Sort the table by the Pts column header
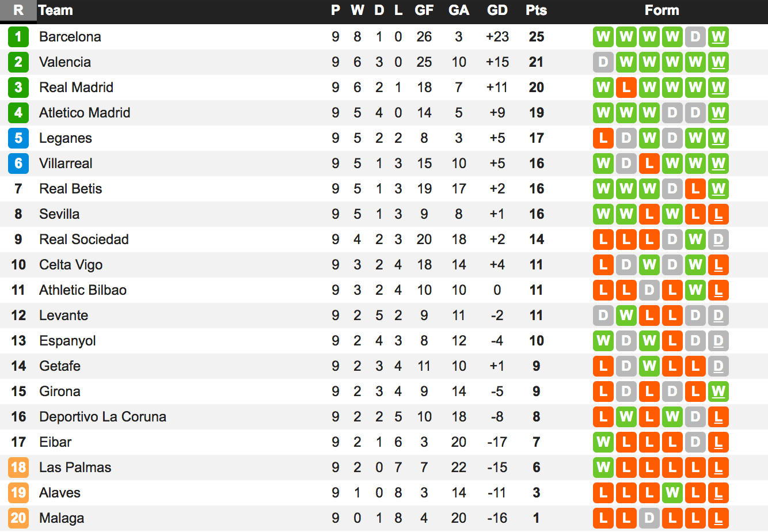 click(x=536, y=10)
